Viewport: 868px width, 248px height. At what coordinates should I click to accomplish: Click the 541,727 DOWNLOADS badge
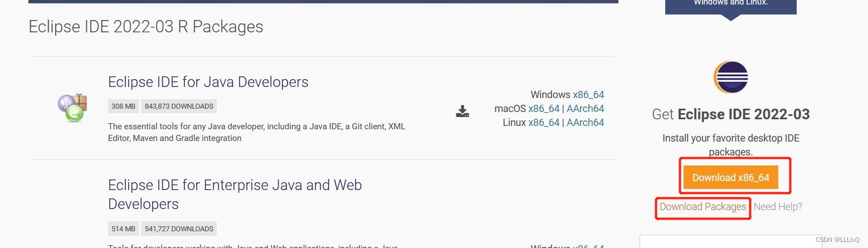click(x=179, y=228)
